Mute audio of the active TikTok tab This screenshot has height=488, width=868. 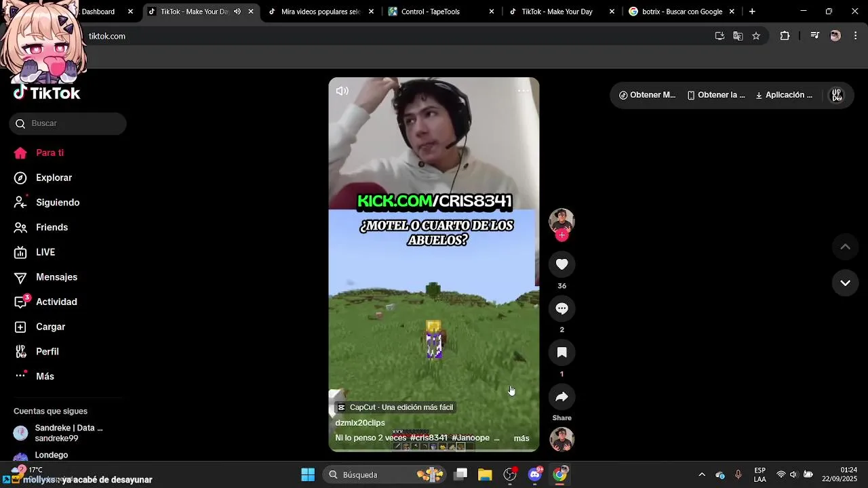pyautogui.click(x=237, y=12)
